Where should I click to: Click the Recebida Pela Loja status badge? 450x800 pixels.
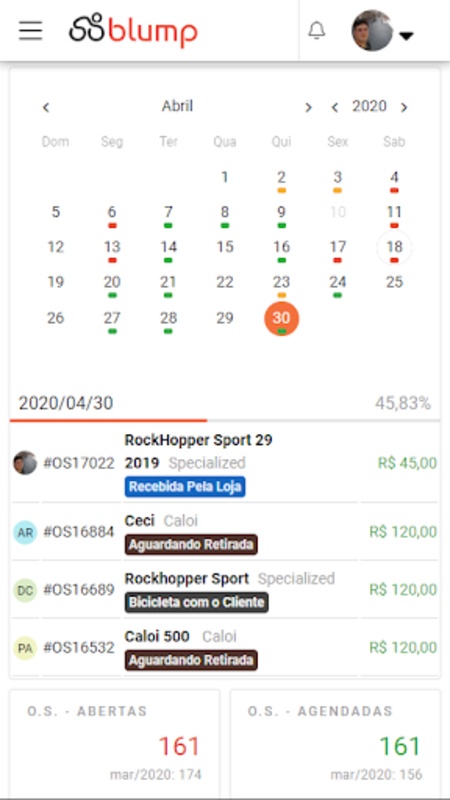[x=185, y=487]
